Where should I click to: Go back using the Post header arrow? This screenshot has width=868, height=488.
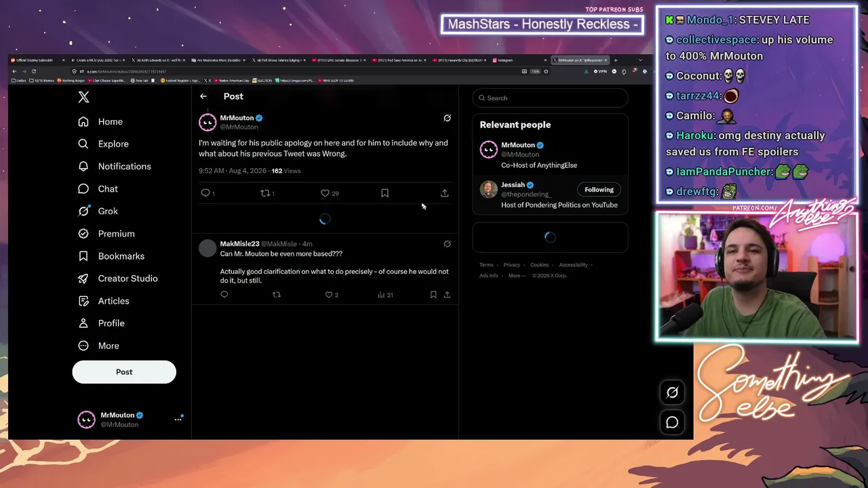tap(203, 96)
